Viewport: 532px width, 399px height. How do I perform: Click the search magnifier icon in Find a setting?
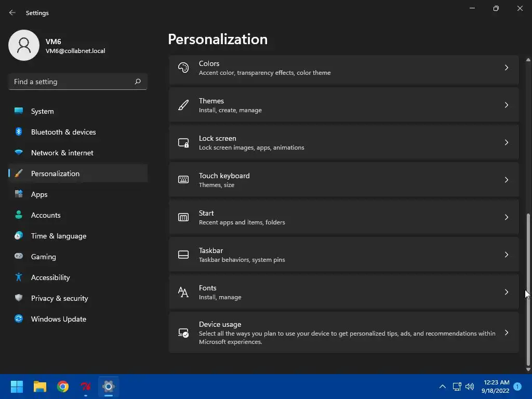(x=137, y=82)
